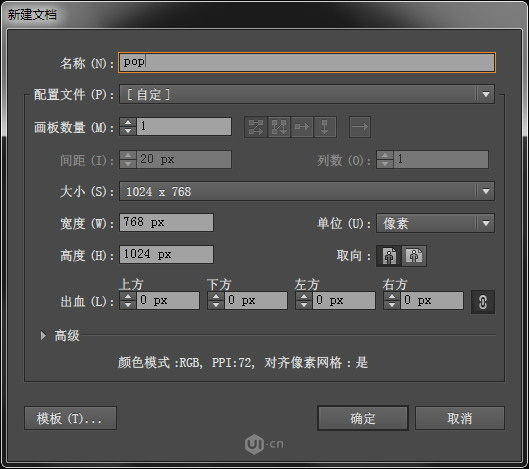Decrease the top 上方 bleed value stepper

(128, 305)
